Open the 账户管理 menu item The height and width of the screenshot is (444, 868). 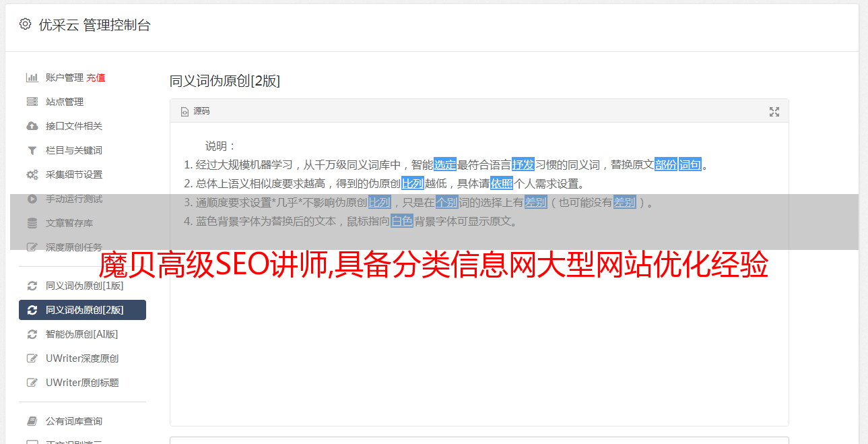coord(65,77)
